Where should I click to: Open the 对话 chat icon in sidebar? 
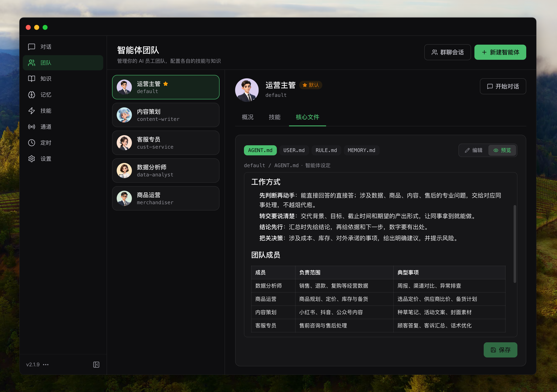(x=32, y=47)
